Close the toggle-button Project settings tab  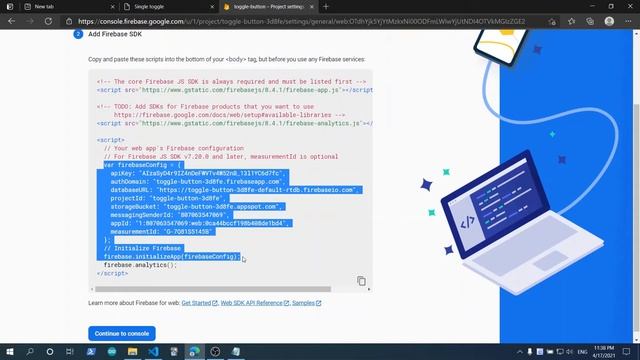311,7
